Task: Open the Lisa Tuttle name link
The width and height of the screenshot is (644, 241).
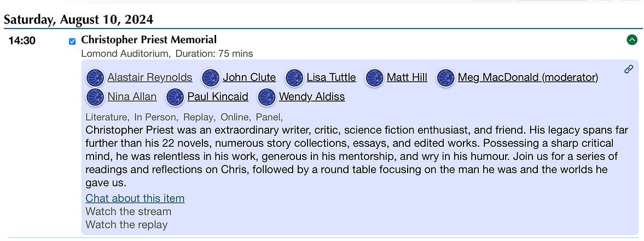Action: click(x=331, y=78)
